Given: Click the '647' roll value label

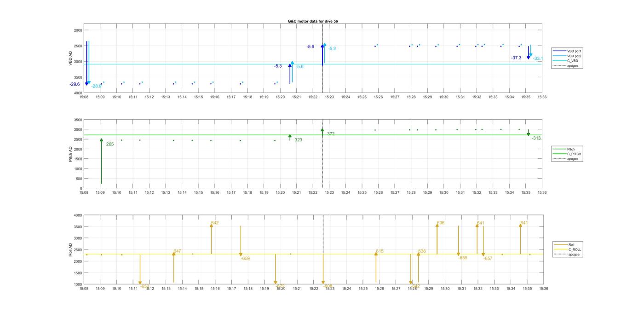Looking at the screenshot, I should [177, 251].
